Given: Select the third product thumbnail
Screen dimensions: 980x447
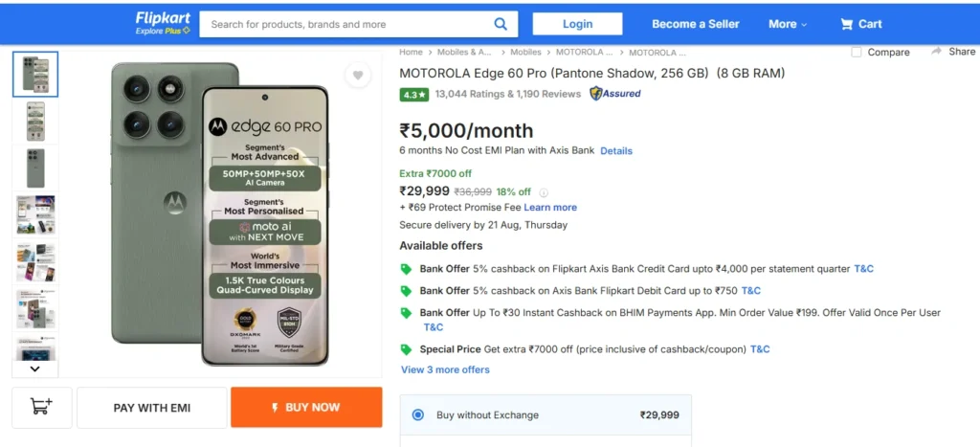Looking at the screenshot, I should (x=35, y=168).
